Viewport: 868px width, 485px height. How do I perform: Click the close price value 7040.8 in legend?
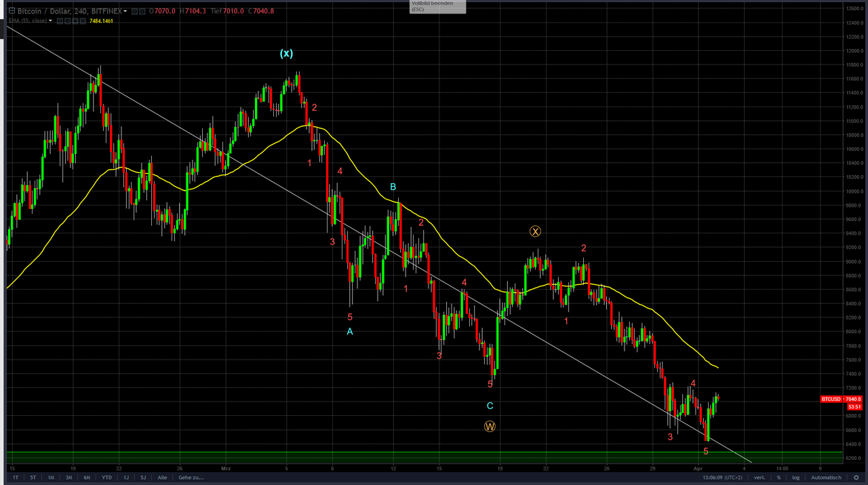263,11
